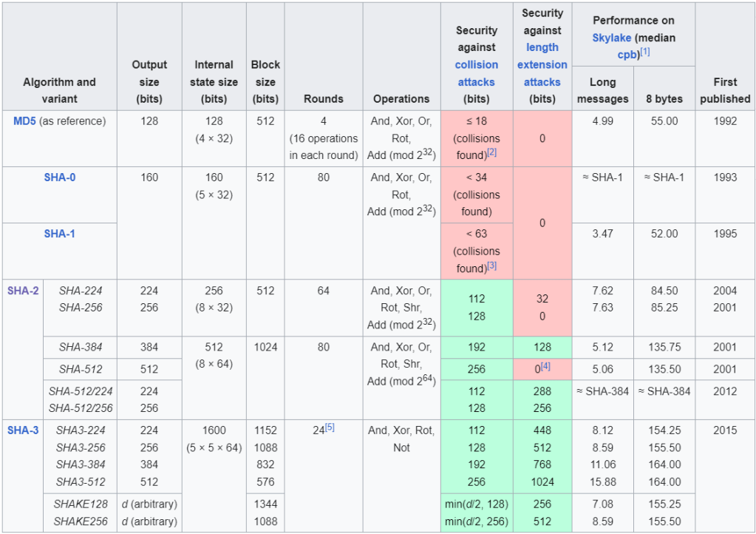Open footnote 2 in MD5 collision cell
This screenshot has width=756, height=534.
pyautogui.click(x=491, y=152)
